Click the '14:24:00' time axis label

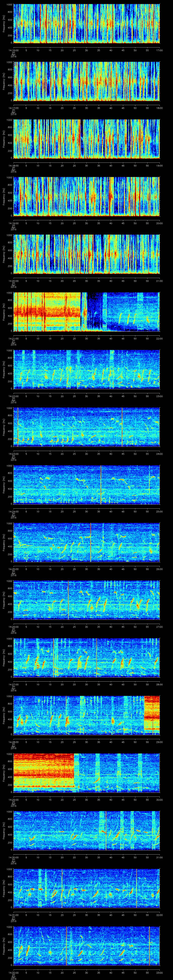coord(13,511)
